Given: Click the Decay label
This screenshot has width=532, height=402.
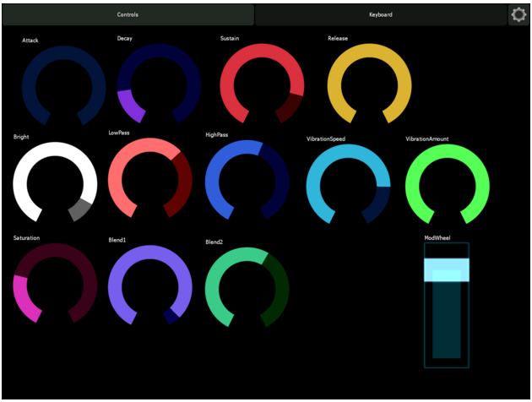Looking at the screenshot, I should click(x=124, y=38).
